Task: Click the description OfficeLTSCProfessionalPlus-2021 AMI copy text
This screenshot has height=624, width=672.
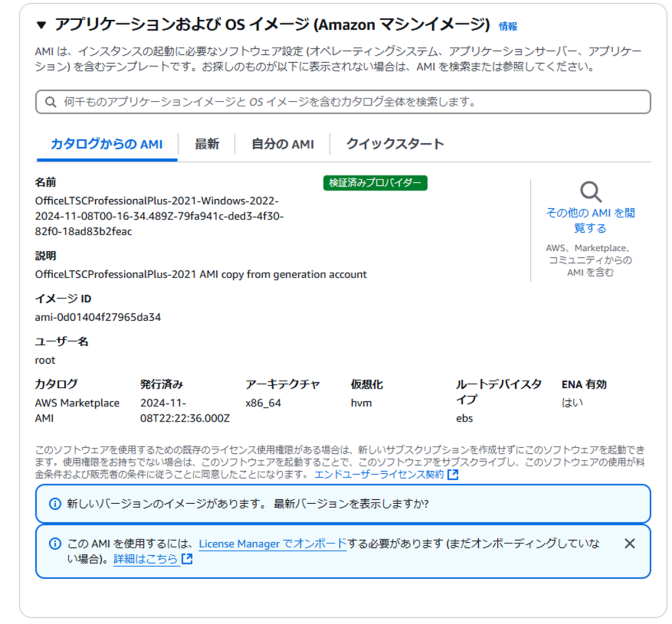Action: [x=201, y=275]
